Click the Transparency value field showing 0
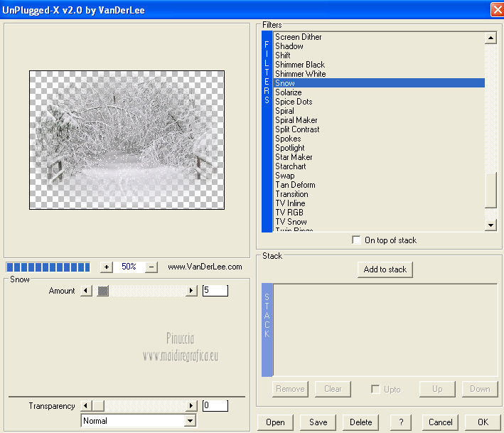Viewport: 504px width, 433px height. (215, 406)
